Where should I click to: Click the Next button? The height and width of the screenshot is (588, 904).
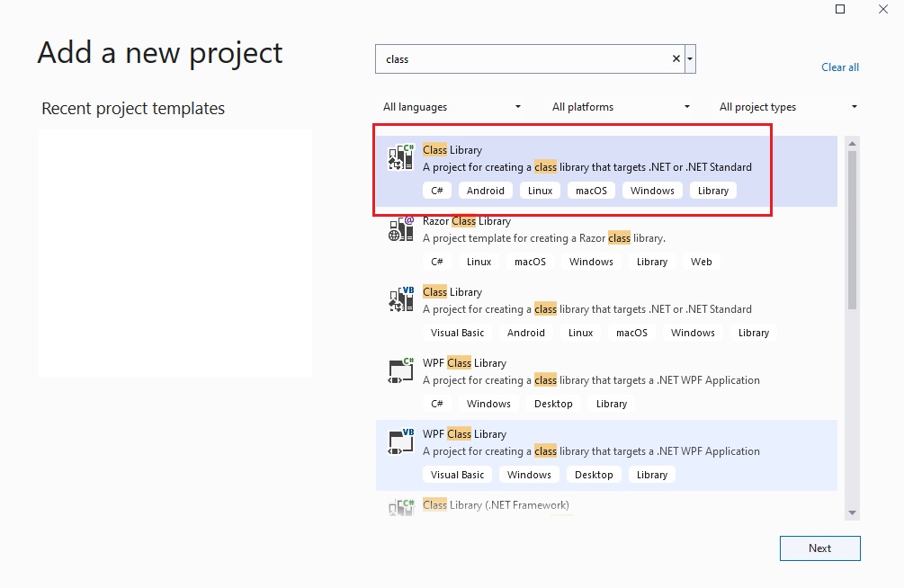pyautogui.click(x=819, y=548)
